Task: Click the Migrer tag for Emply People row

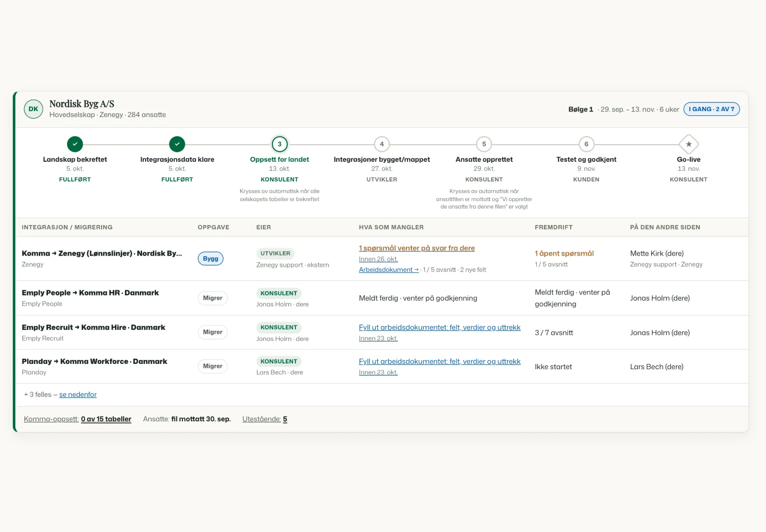Action: [213, 298]
